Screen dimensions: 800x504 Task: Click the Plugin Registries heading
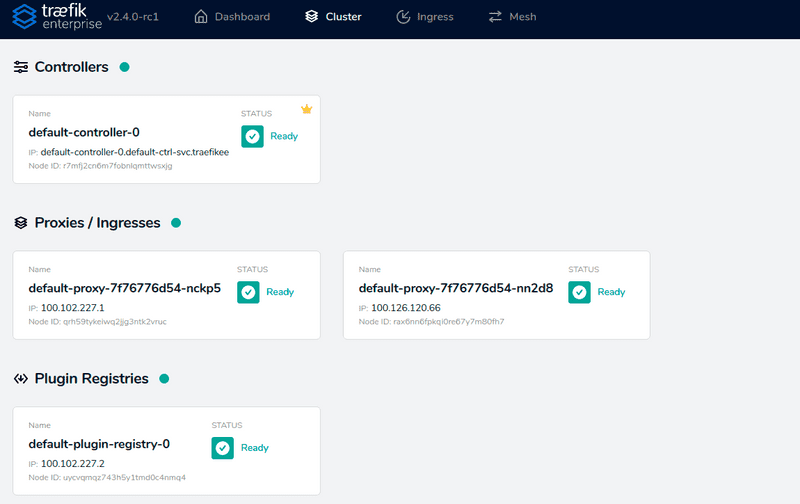(x=91, y=379)
